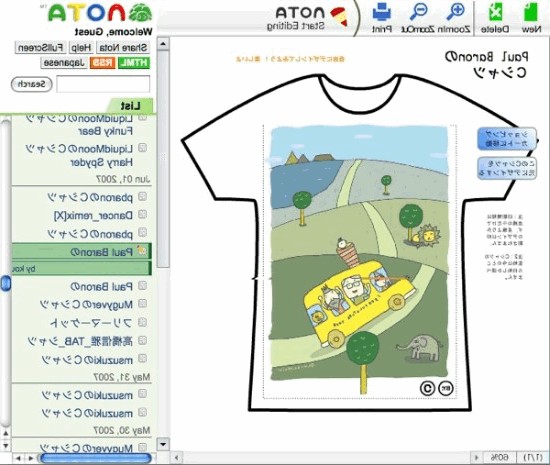Screen dimensions: 550x465
Task: Switch to FullScreen mode
Action: pos(41,47)
